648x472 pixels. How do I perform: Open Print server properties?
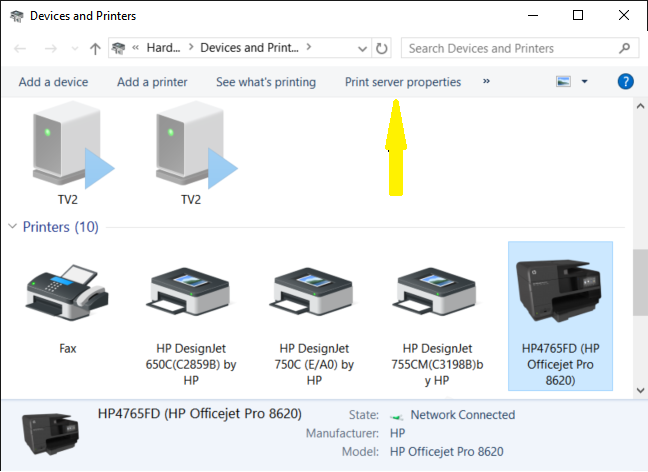[403, 82]
